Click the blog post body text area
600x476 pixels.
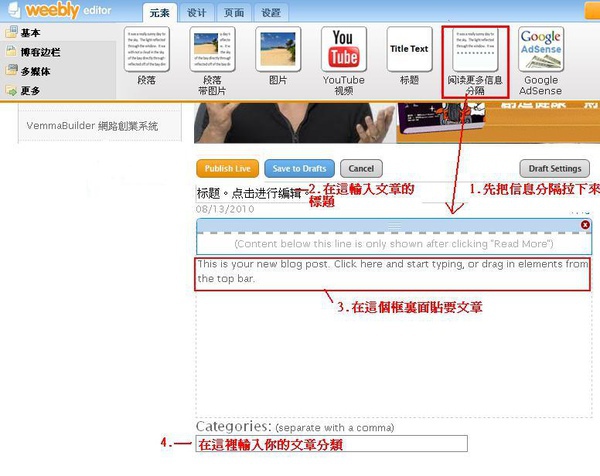coord(393,274)
